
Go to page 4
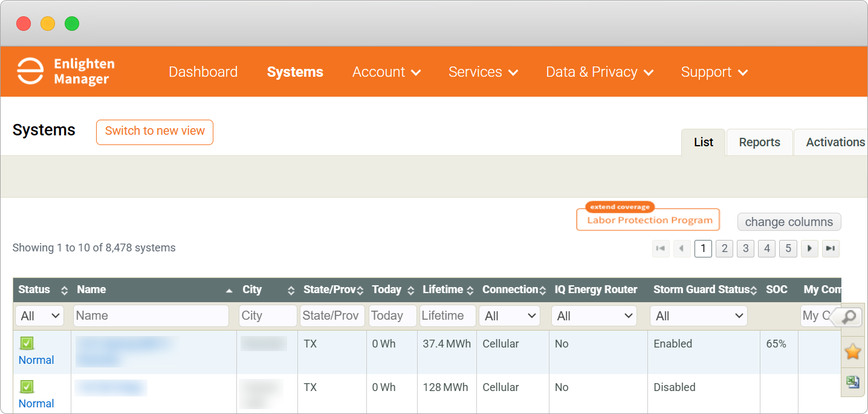pos(766,248)
